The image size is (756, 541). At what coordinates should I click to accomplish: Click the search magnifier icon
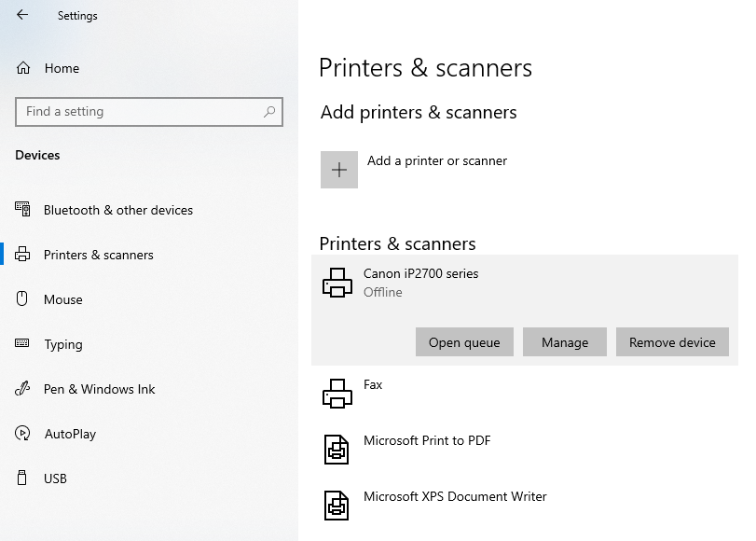click(269, 111)
